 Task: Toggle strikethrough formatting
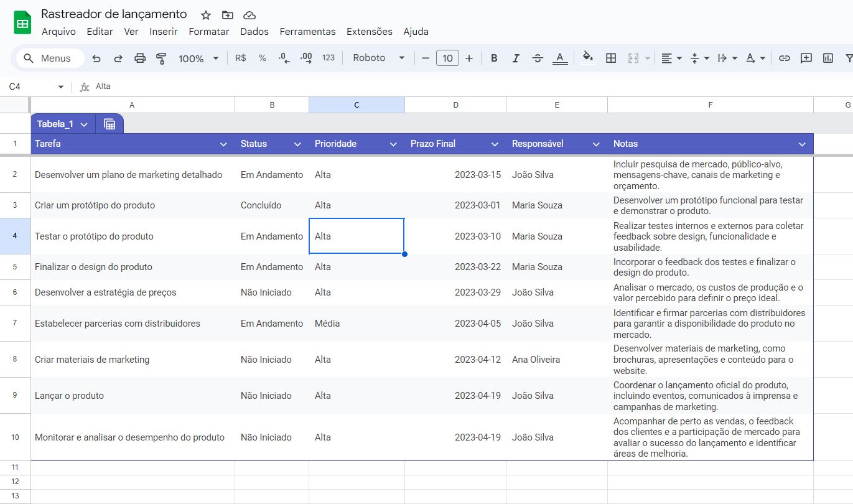pos(538,58)
